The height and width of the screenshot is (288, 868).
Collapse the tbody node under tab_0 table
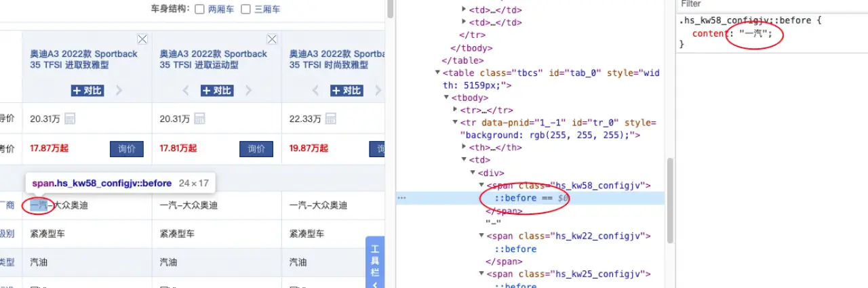coord(447,98)
